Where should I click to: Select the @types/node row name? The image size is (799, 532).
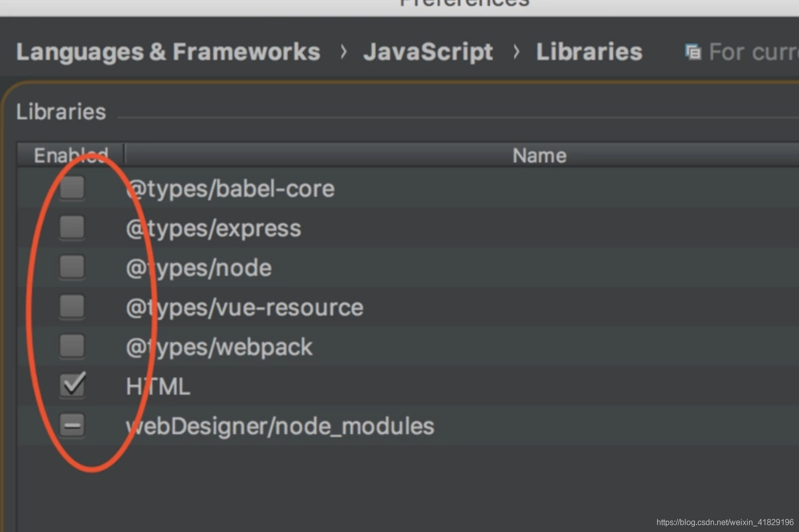198,268
